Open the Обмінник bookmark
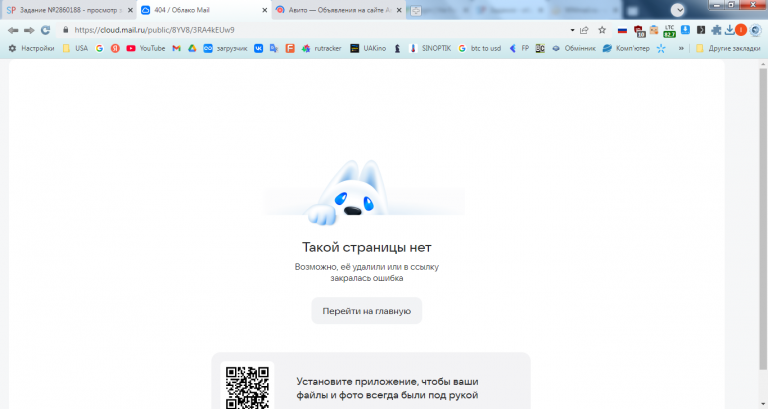 (x=574, y=48)
